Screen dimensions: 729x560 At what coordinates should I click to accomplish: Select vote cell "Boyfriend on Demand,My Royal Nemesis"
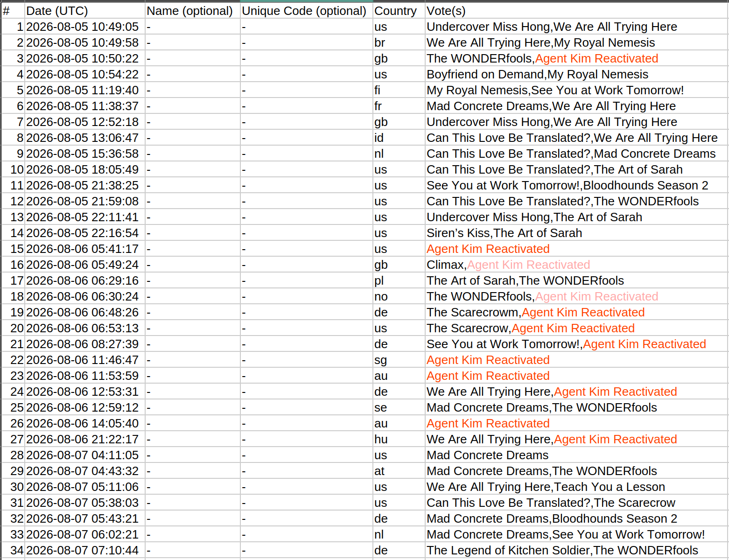click(576, 74)
